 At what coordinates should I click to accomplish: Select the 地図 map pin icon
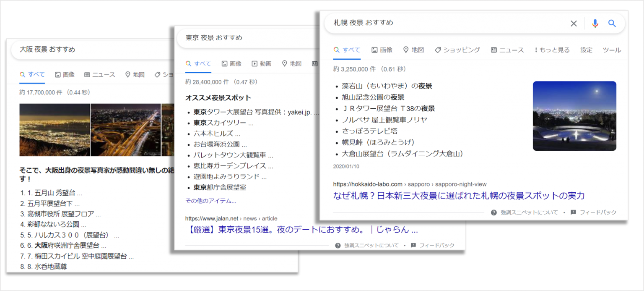(x=405, y=50)
